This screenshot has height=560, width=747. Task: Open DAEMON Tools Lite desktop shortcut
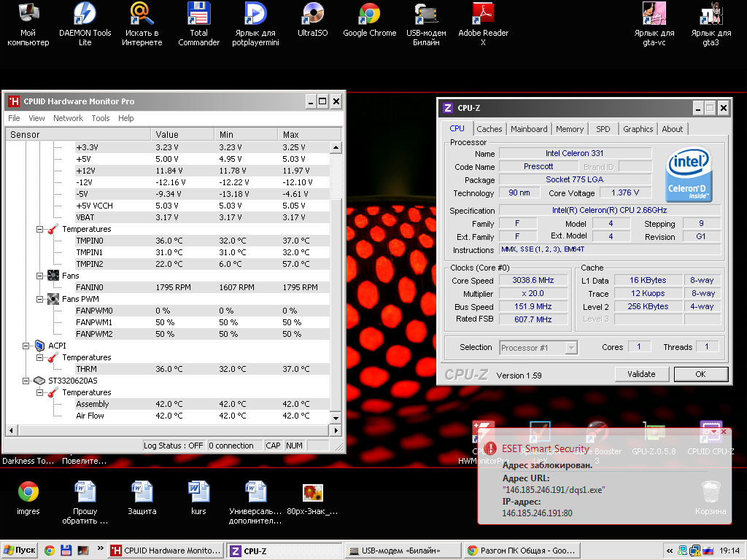point(85,15)
